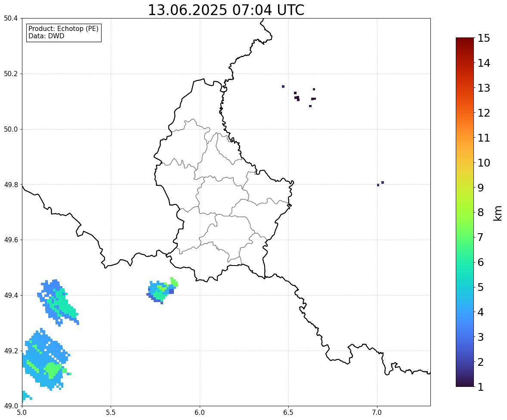The image size is (507, 420).
Task: Click the dark echo pixel cluster near 6.55°E, 50.1°N
Action: (297, 97)
